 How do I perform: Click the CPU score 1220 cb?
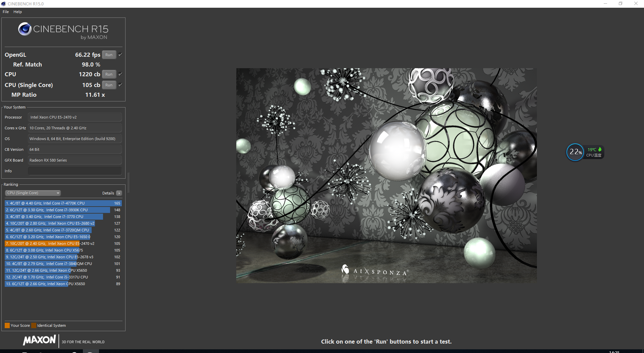[x=90, y=74]
